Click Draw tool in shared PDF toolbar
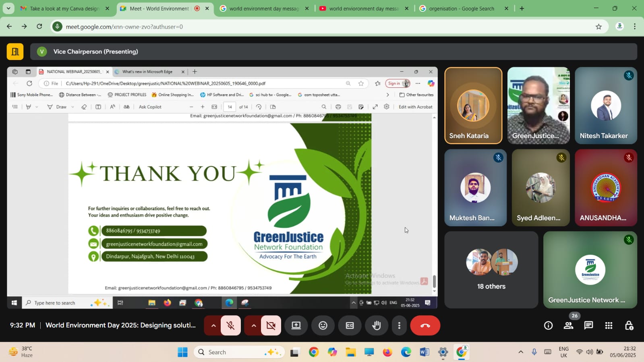The width and height of the screenshot is (644, 362). pos(57,107)
